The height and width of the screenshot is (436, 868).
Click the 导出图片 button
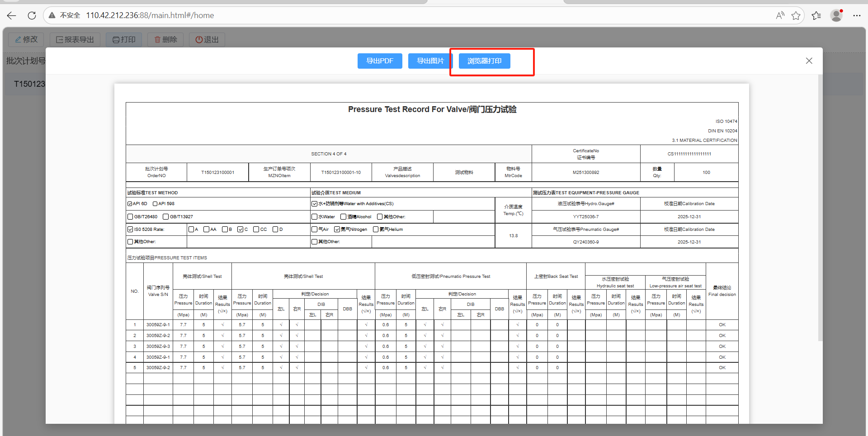pyautogui.click(x=429, y=61)
